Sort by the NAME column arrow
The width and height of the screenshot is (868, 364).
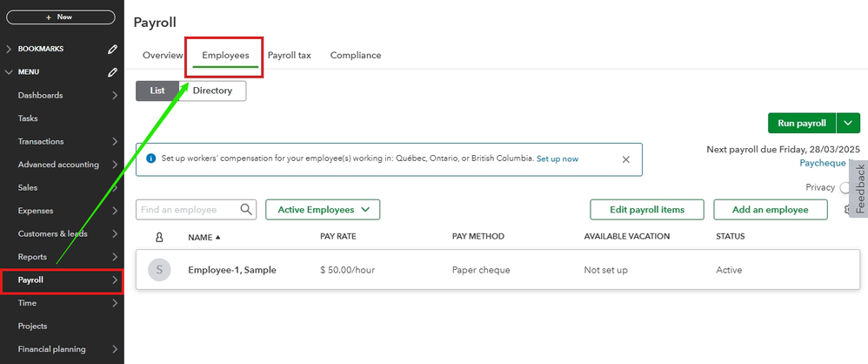[217, 237]
